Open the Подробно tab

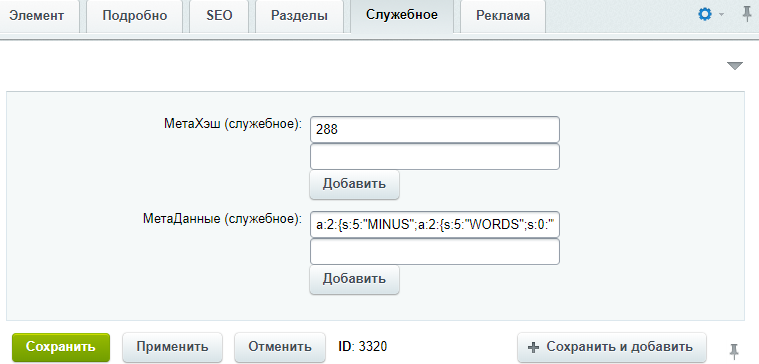click(x=135, y=15)
